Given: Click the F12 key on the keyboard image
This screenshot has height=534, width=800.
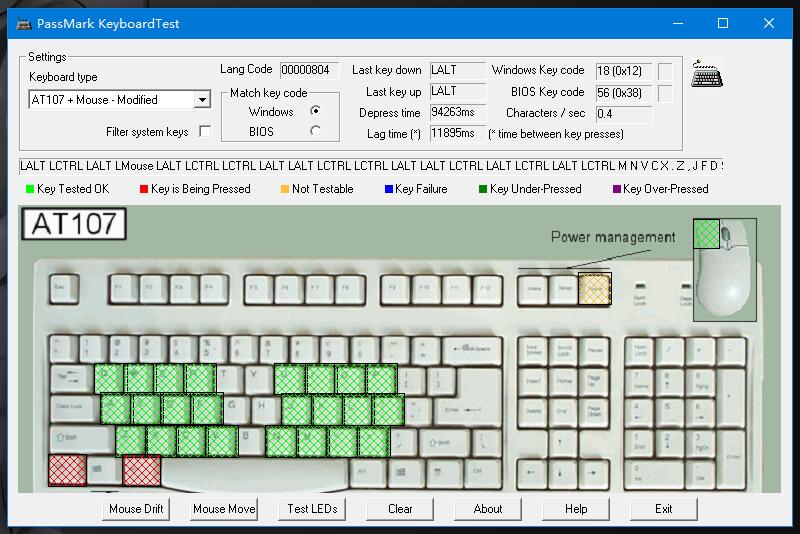Looking at the screenshot, I should click(486, 290).
